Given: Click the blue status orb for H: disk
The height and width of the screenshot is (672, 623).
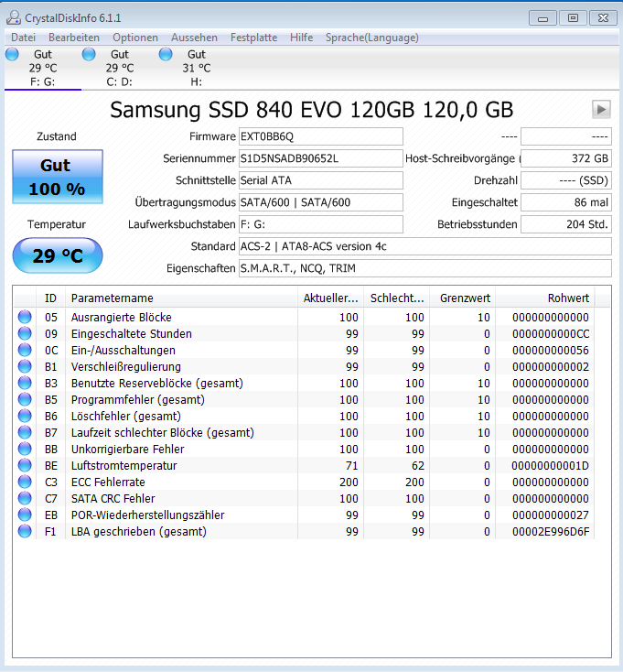Looking at the screenshot, I should [x=166, y=54].
